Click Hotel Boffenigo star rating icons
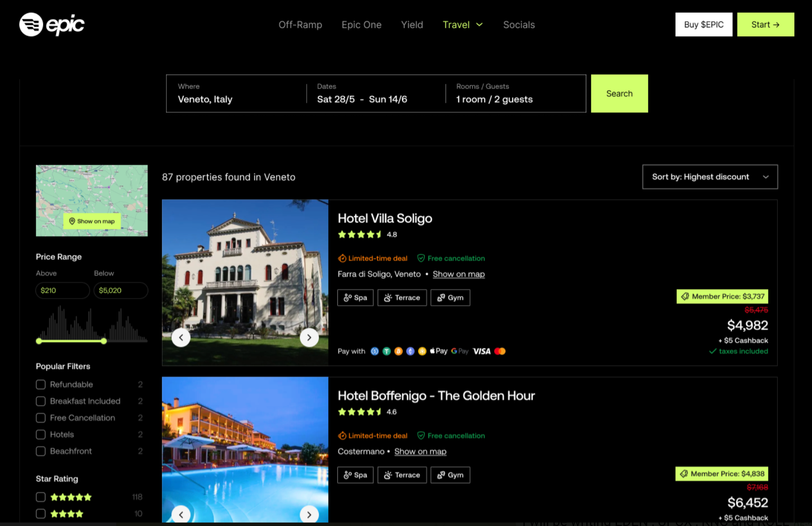The height and width of the screenshot is (526, 812). click(x=360, y=412)
